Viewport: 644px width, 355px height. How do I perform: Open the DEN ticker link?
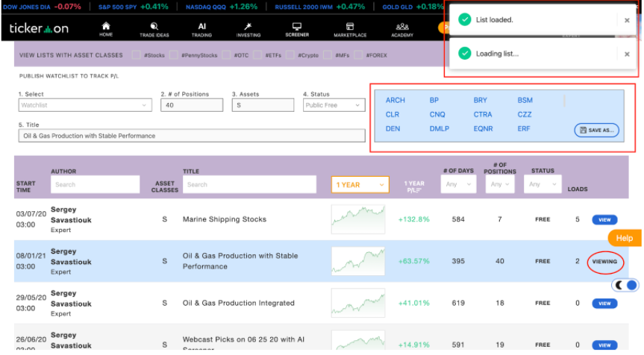pos(393,128)
